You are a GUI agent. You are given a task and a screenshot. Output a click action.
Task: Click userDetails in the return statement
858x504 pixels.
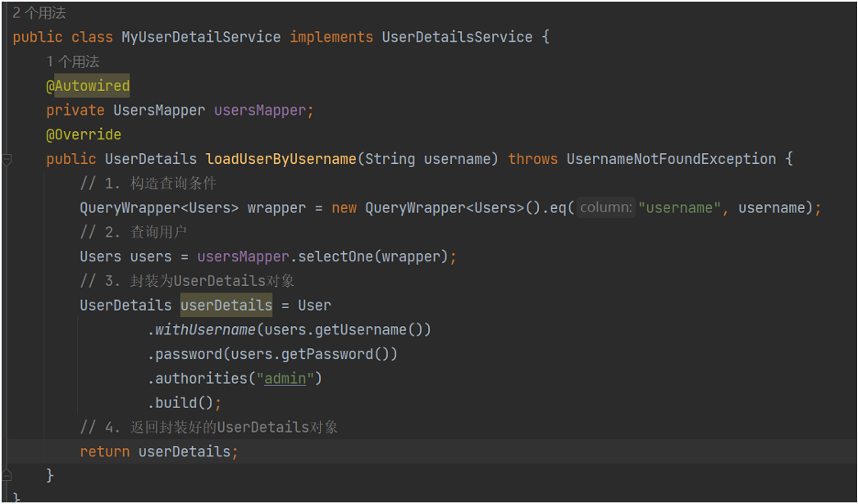point(185,452)
